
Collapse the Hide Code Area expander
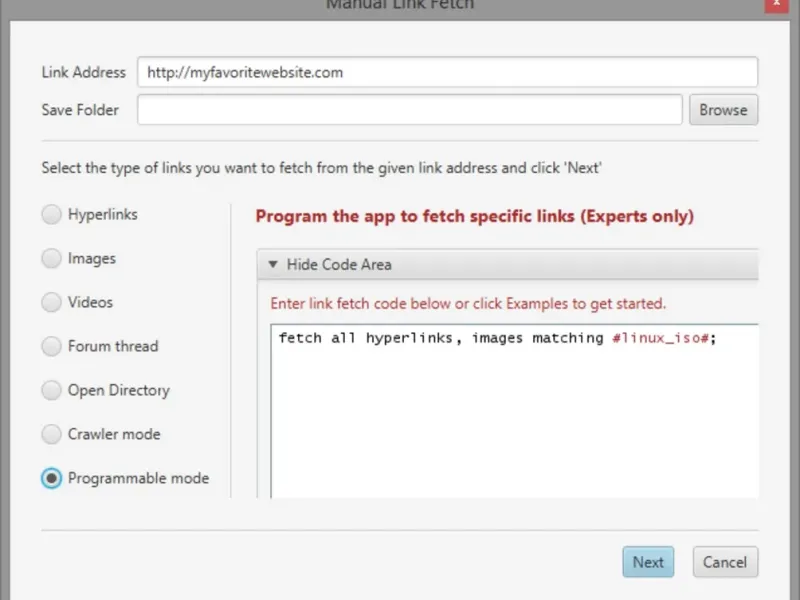[x=508, y=264]
